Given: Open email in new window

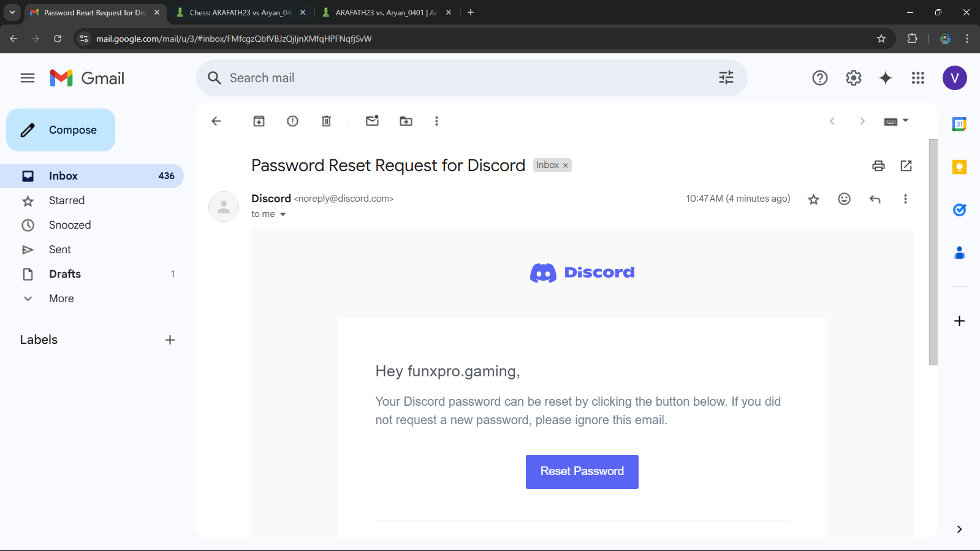Looking at the screenshot, I should click(x=906, y=165).
